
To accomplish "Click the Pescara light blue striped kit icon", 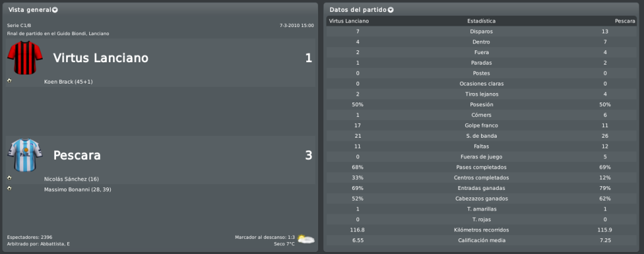I will 25,155.
